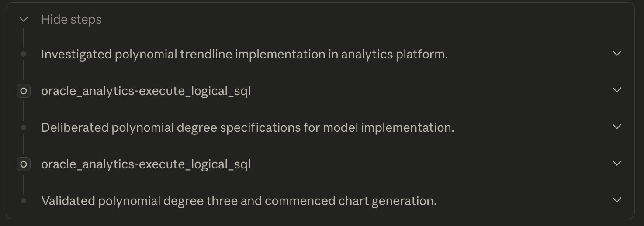Expand the first oracle_analytics-execute_logical_sql row chevron
The image size is (644, 226).
tap(616, 90)
